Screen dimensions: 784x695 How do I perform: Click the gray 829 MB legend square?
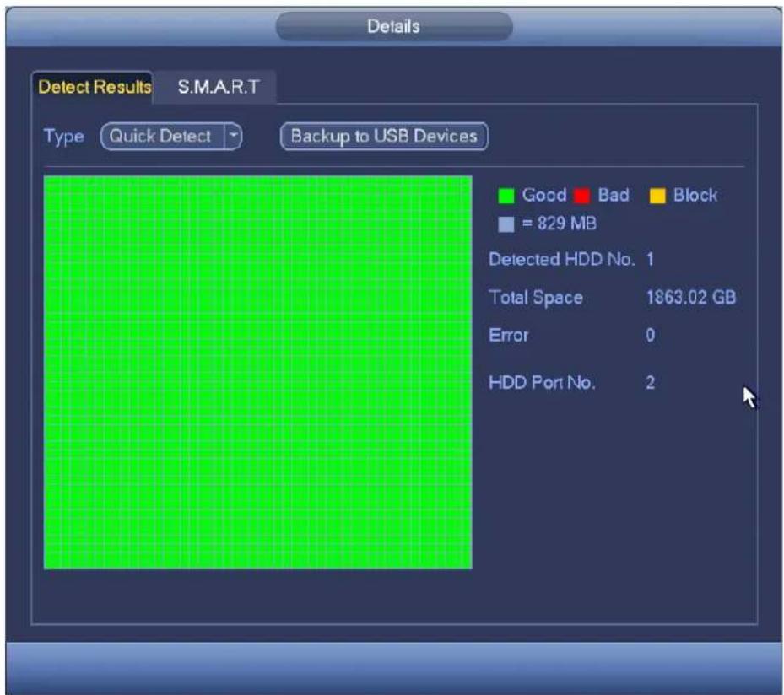pos(506,224)
